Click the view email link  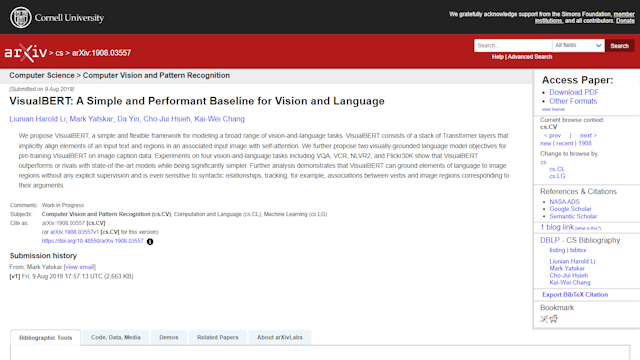[x=80, y=267]
